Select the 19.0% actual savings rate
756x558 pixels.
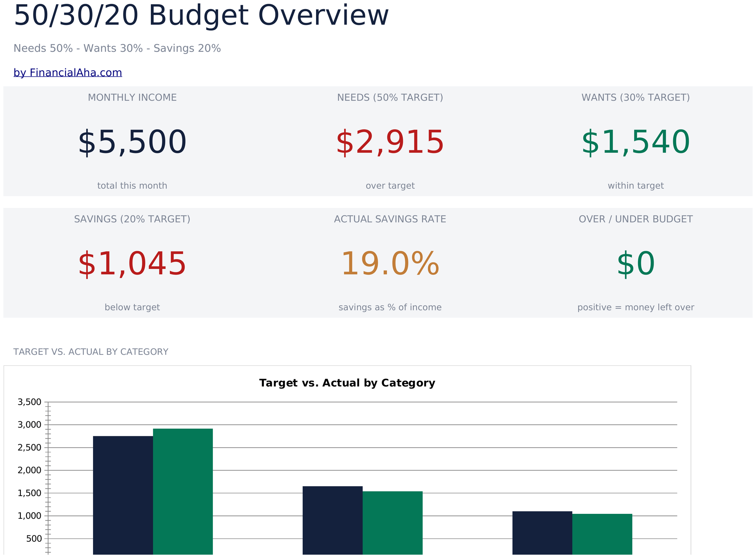[x=390, y=264]
